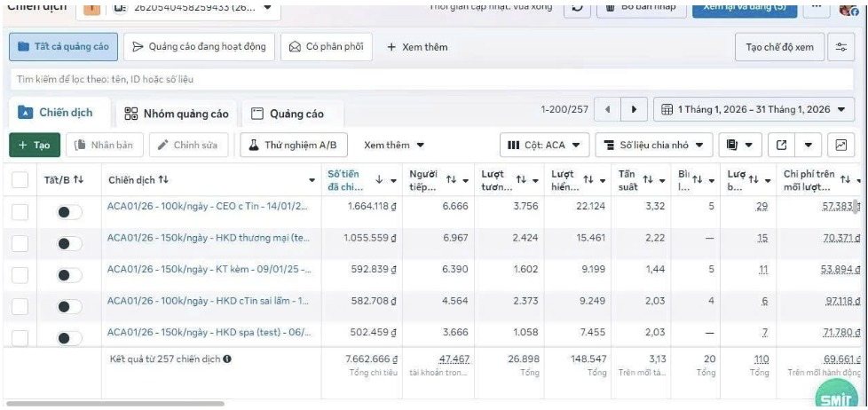Expand the Xem thêm toolbar dropdown
868x410 pixels.
coord(394,145)
